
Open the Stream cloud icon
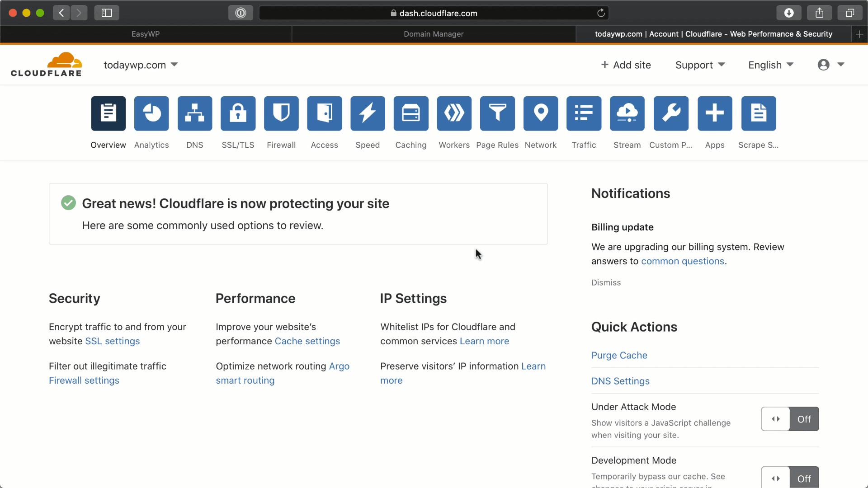(627, 113)
